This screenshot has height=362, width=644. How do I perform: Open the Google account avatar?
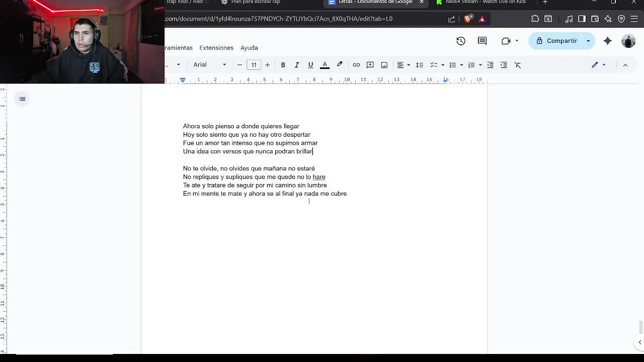(x=628, y=41)
